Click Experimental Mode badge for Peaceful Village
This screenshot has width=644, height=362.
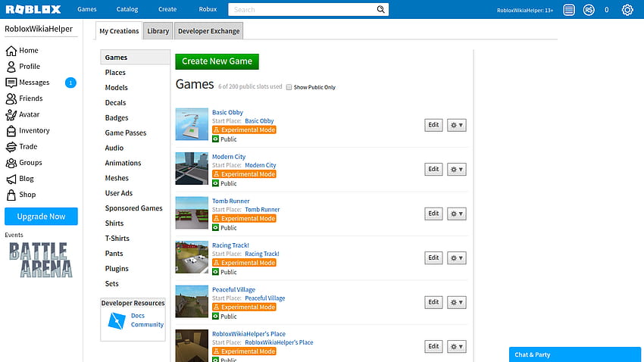pyautogui.click(x=244, y=307)
